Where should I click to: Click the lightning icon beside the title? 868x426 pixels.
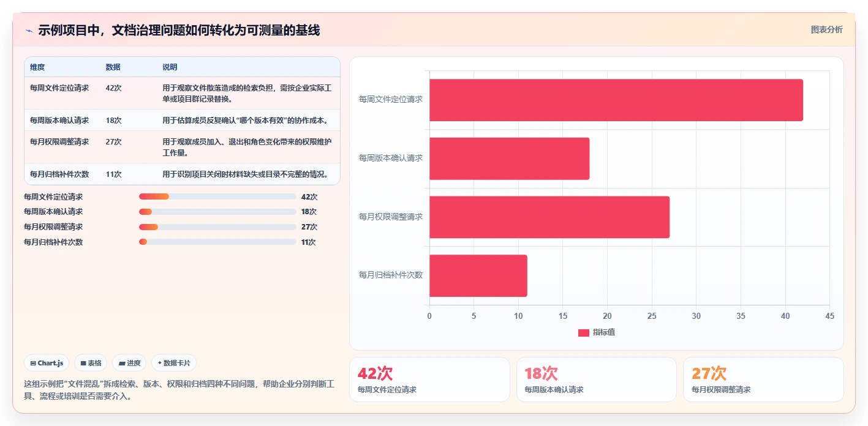pos(29,31)
